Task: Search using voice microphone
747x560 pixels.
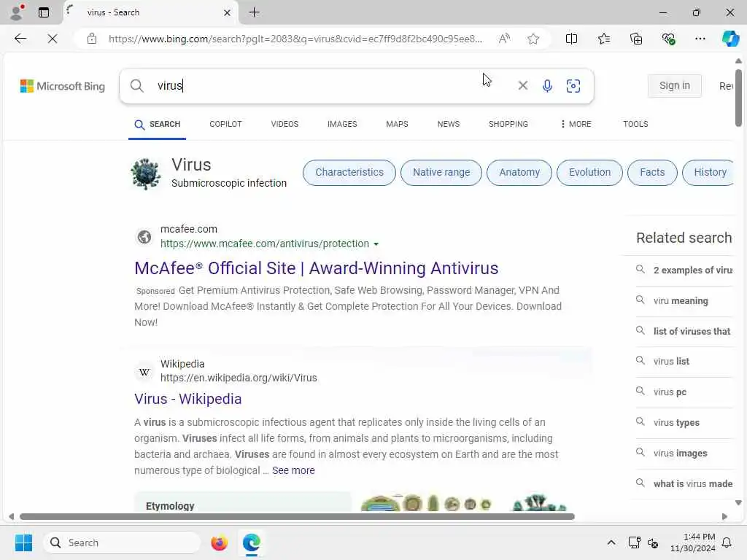Action: (547, 86)
